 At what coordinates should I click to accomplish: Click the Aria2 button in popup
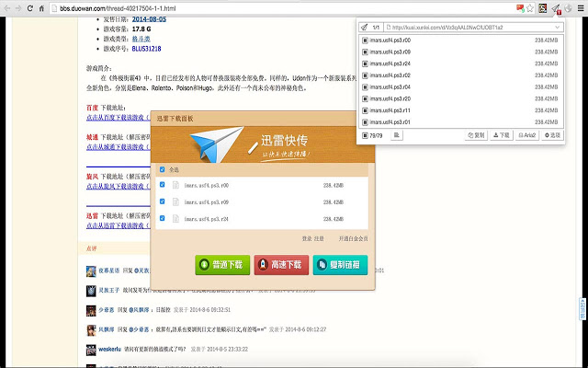(x=526, y=135)
